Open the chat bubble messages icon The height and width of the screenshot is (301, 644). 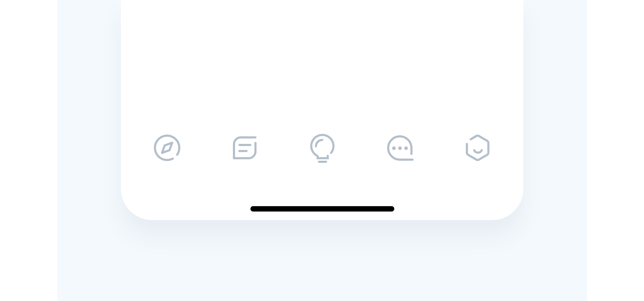click(x=400, y=148)
